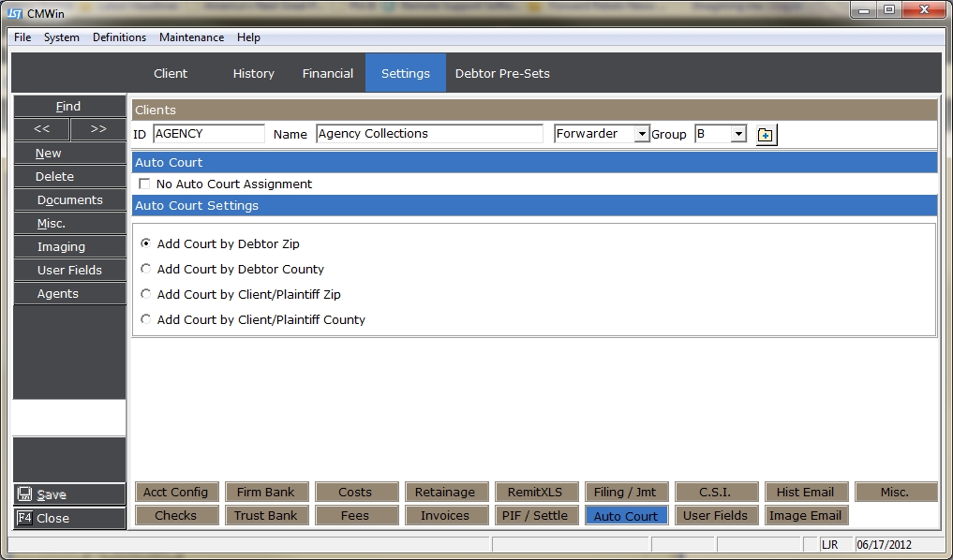This screenshot has width=953, height=560.
Task: Click the Save button with disk icon
Action: [68, 494]
